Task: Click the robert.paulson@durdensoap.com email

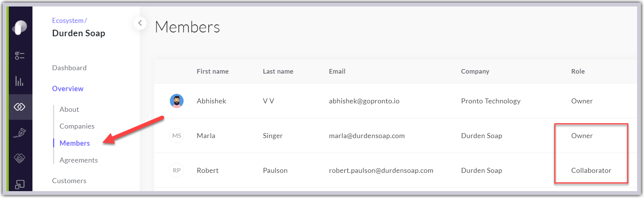Action: [x=381, y=171]
